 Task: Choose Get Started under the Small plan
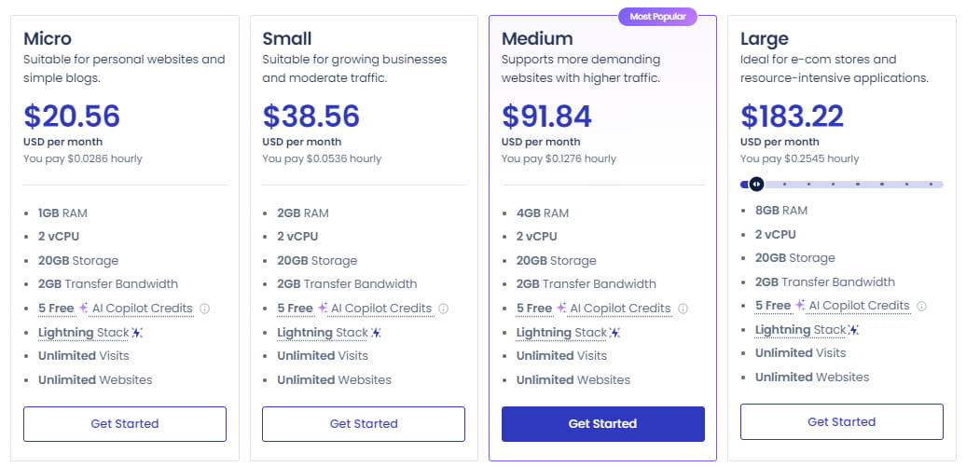[364, 424]
